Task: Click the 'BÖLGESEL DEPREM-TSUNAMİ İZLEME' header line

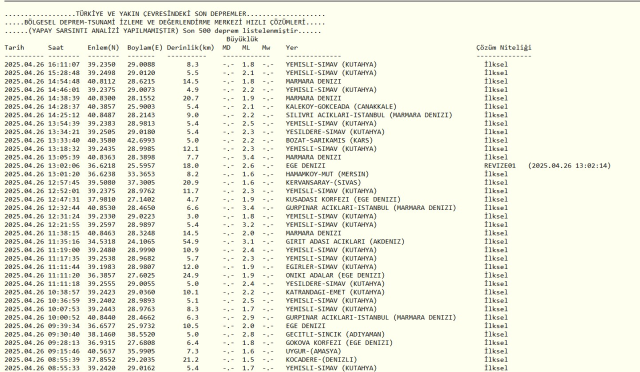Action: click(87, 22)
